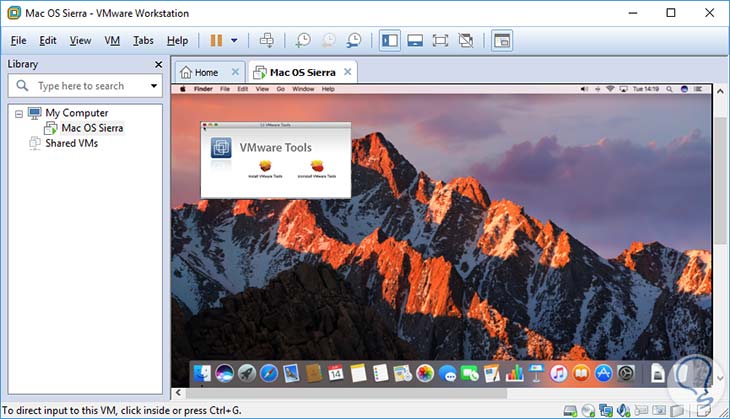Click the horizontal scrollbar left arrow
Viewport: 730px width, 419px height.
[x=178, y=393]
